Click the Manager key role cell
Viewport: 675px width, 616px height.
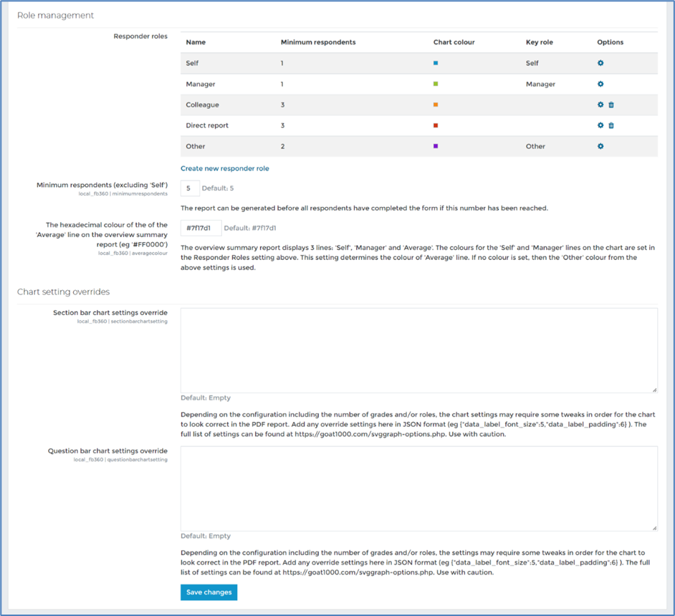pos(540,84)
